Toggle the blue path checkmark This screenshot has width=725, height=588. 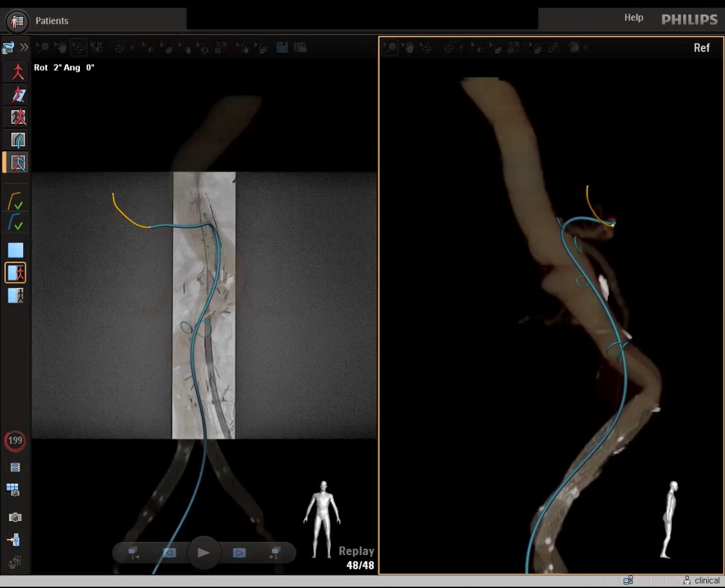pyautogui.click(x=15, y=222)
